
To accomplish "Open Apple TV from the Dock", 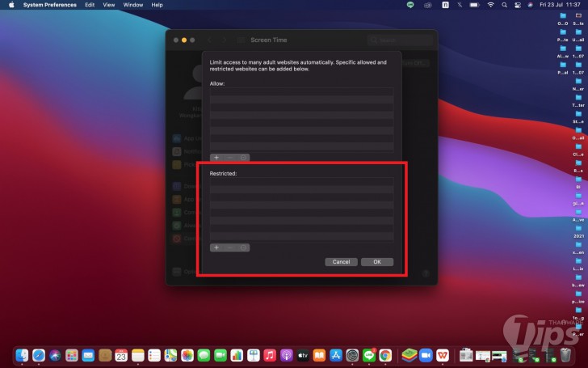I will 303,355.
